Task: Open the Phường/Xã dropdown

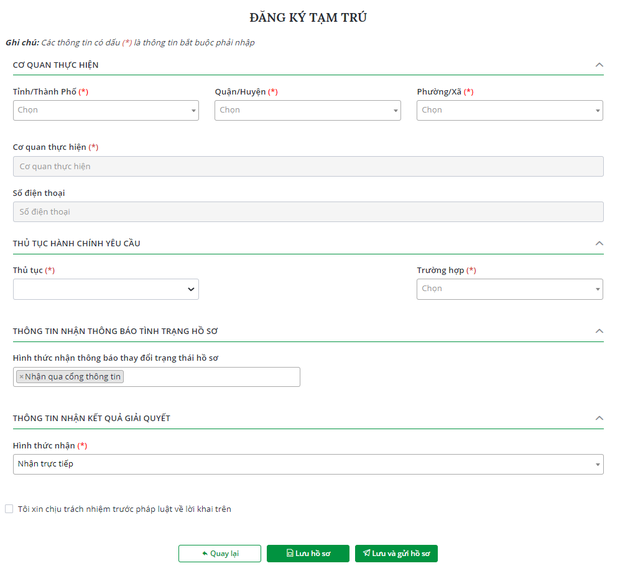Action: point(509,110)
